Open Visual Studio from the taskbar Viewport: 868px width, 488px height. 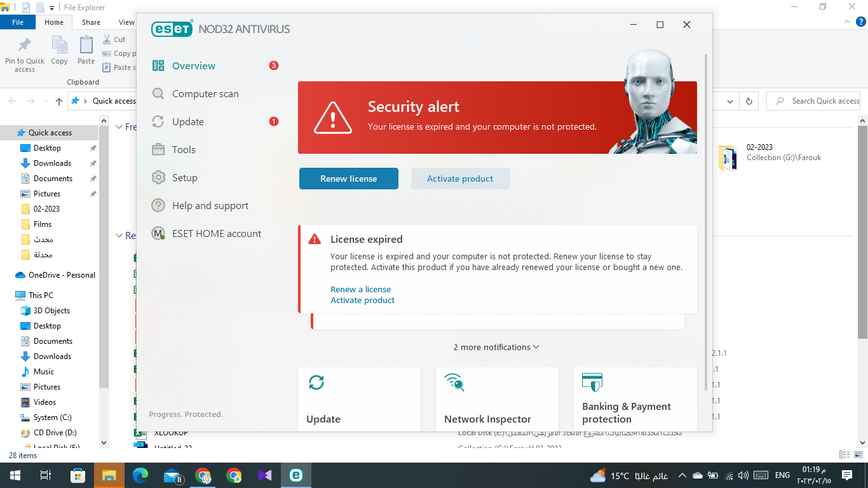265,475
